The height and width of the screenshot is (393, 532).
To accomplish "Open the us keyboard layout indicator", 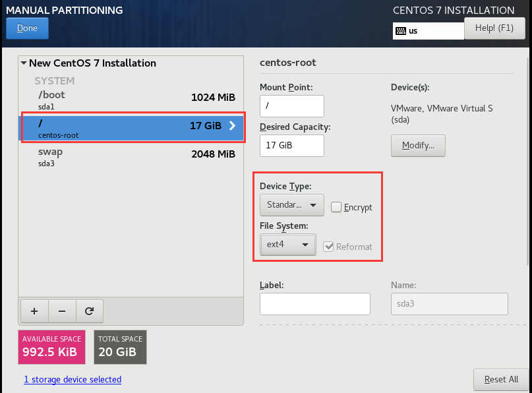I will 429,31.
